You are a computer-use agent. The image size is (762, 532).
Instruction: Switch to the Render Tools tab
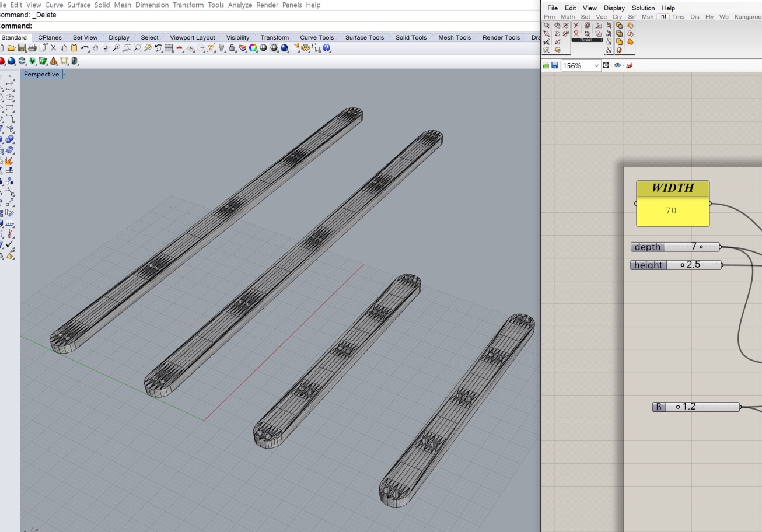click(x=501, y=37)
